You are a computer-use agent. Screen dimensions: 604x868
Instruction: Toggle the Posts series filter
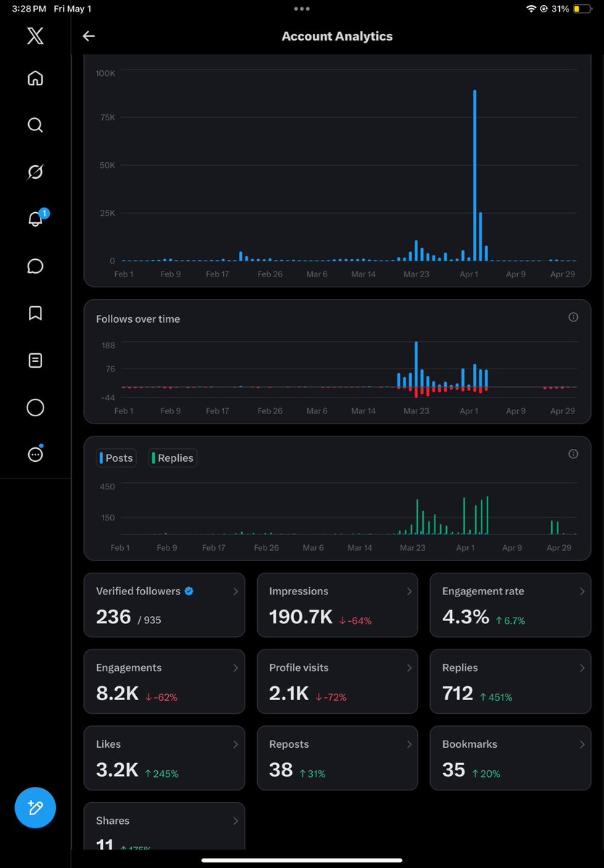pos(117,458)
